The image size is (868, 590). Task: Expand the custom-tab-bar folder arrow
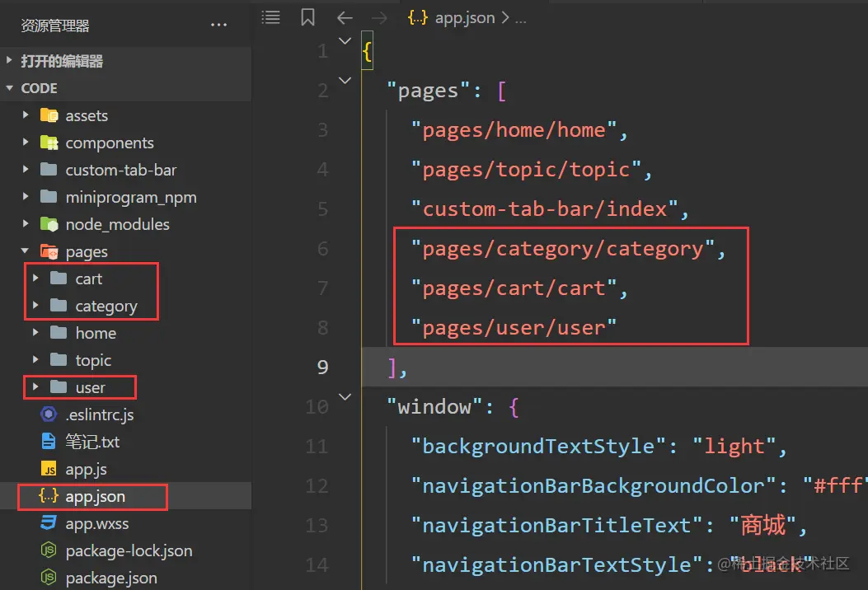26,169
